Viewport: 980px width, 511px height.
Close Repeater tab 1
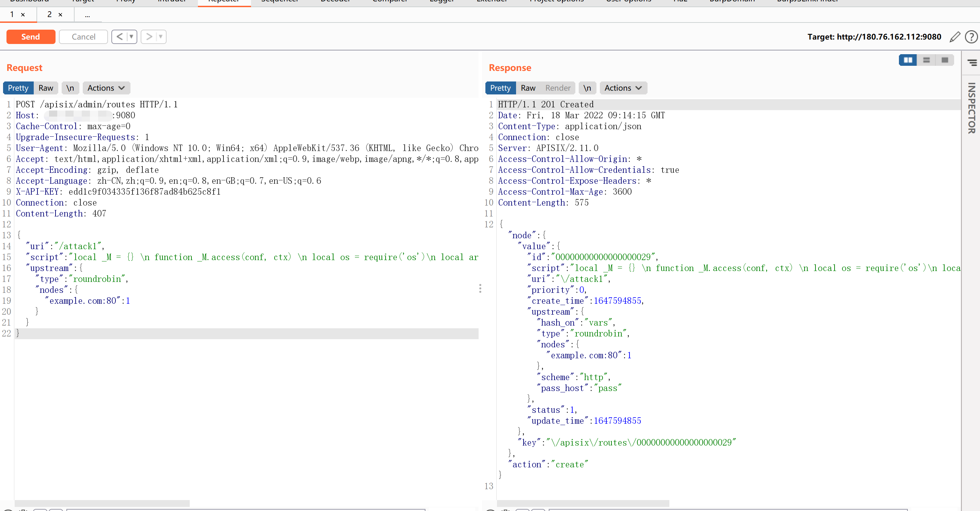(x=23, y=15)
